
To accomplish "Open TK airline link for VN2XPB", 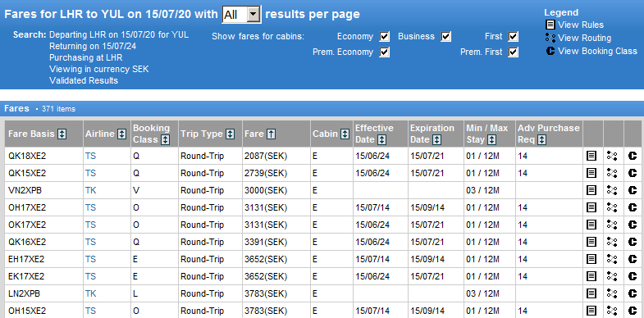I will [x=91, y=190].
